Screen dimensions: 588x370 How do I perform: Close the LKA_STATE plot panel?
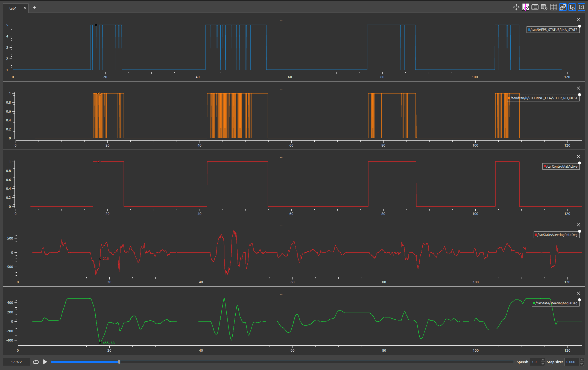coord(578,20)
